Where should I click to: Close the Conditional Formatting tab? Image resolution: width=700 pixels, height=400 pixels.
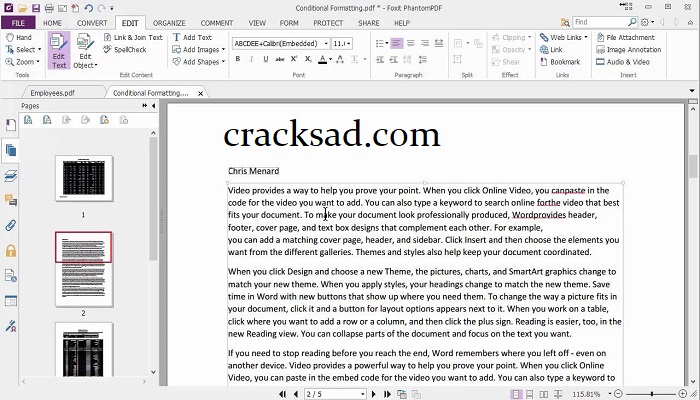tap(200, 93)
